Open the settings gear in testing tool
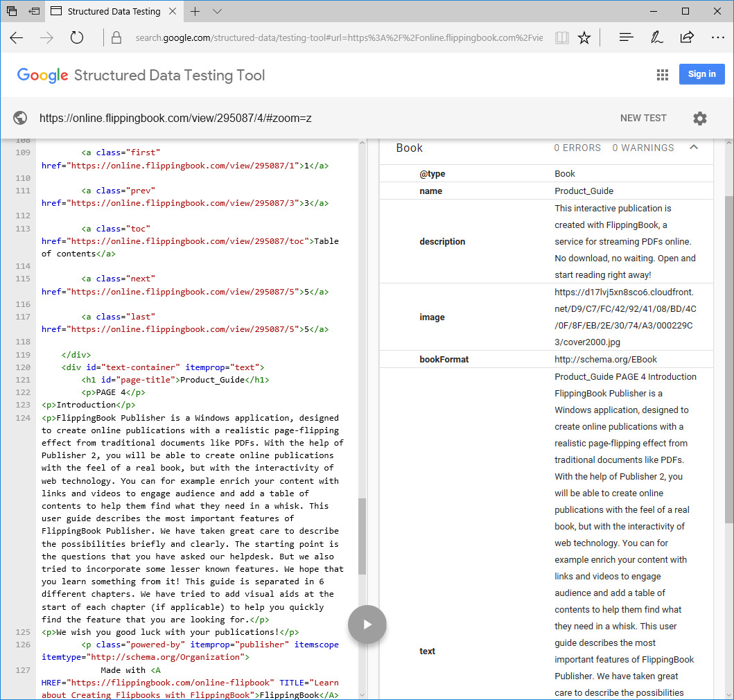 [700, 118]
